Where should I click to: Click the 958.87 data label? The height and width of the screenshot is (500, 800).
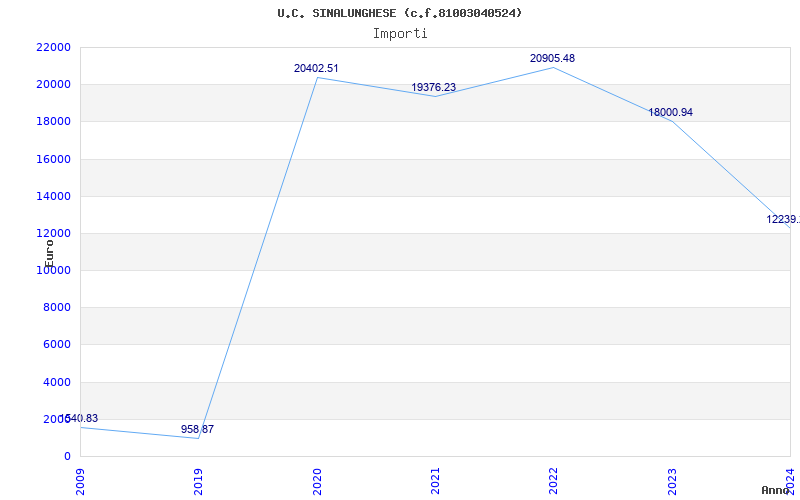click(x=197, y=429)
